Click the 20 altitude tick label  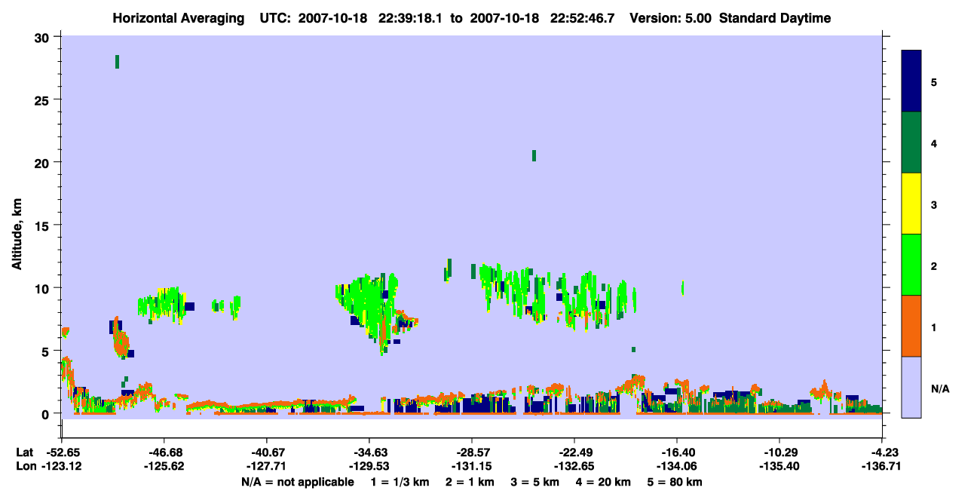tap(44, 162)
